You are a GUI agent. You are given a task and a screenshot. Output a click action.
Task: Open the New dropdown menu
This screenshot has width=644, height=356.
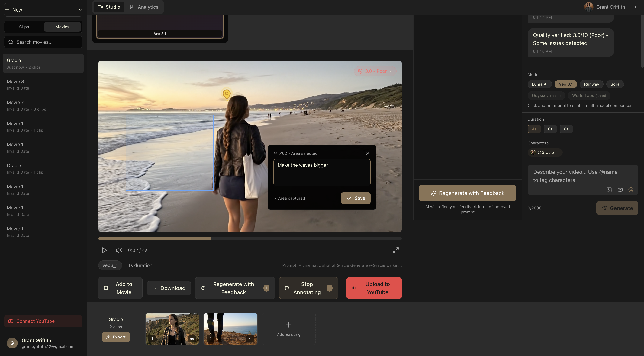point(43,10)
